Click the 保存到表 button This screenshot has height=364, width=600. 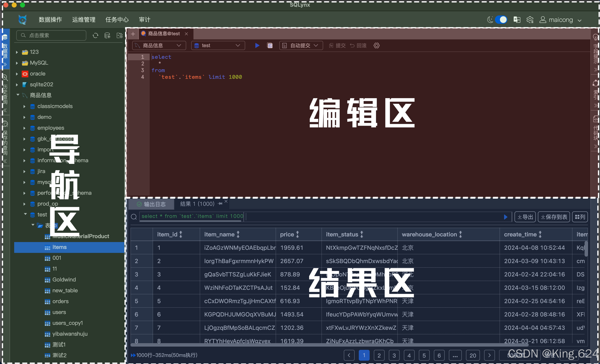tap(554, 217)
